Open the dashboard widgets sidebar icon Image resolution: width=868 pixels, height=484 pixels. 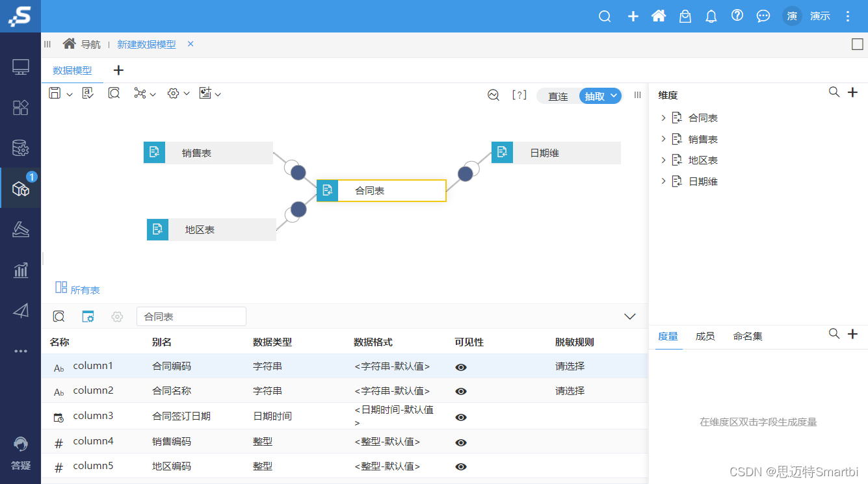pos(21,108)
